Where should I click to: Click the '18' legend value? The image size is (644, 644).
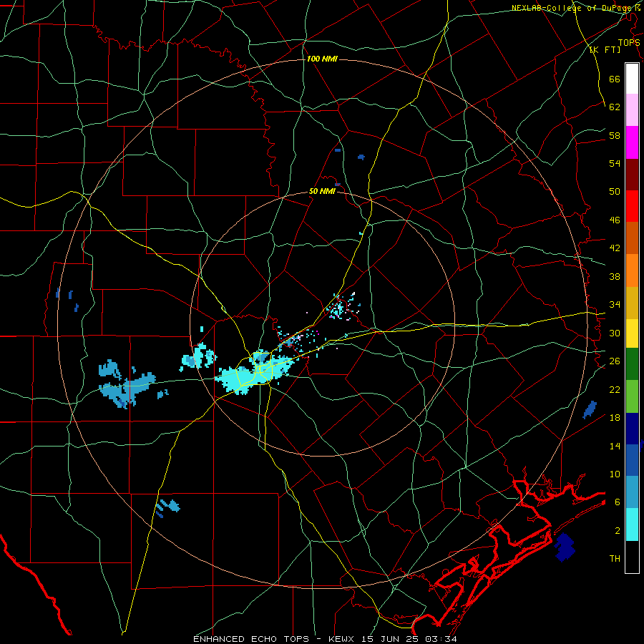tap(615, 418)
